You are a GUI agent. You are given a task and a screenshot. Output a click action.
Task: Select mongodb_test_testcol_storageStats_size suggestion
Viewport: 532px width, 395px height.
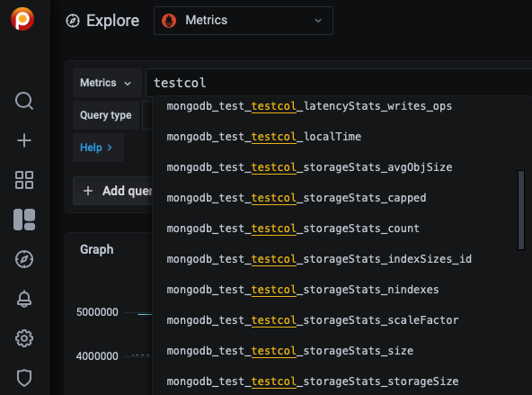[x=342, y=351]
